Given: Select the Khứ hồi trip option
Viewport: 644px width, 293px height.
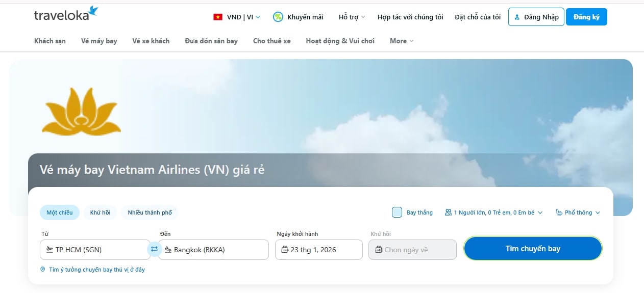Looking at the screenshot, I should (x=100, y=212).
